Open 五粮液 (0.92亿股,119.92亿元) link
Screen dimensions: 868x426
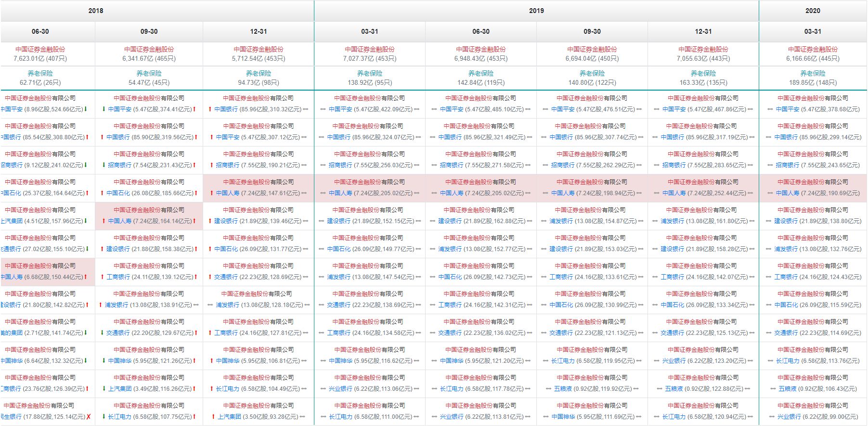tap(563, 389)
